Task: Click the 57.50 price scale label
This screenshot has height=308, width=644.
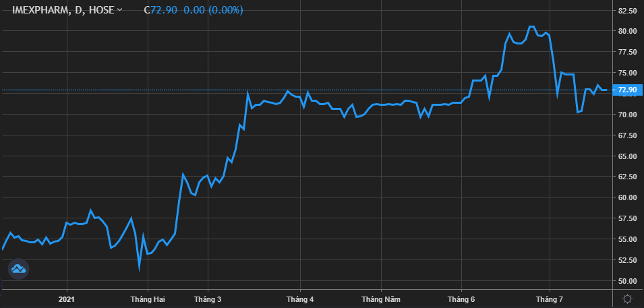Action: [x=628, y=218]
